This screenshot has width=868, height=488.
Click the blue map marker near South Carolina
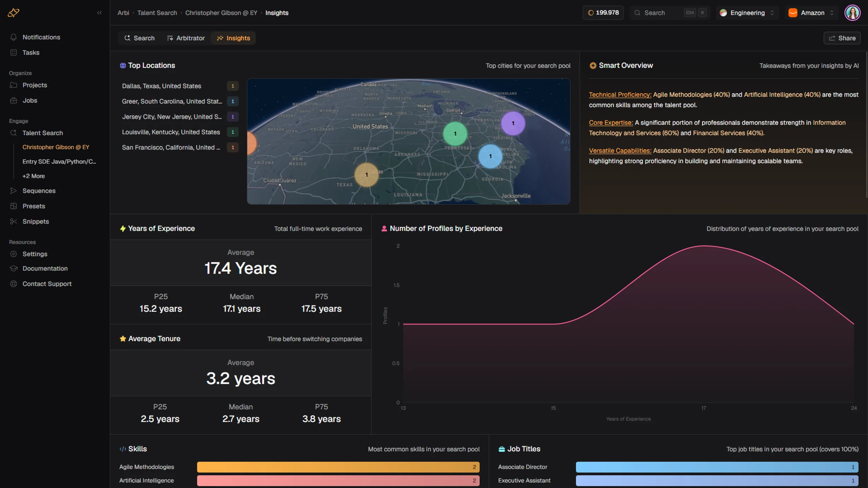(x=490, y=156)
